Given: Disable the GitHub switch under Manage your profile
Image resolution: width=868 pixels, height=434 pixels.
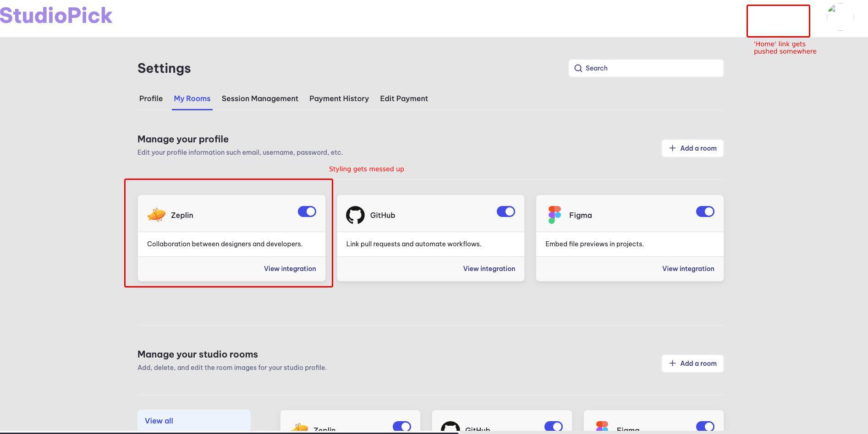Looking at the screenshot, I should 506,212.
